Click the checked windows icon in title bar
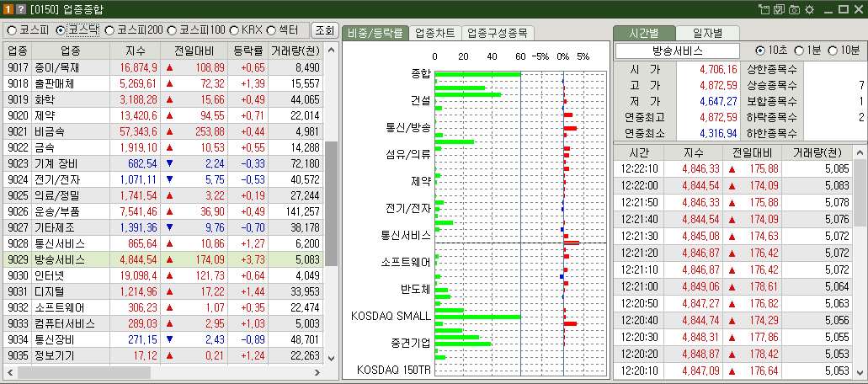 coord(780,9)
